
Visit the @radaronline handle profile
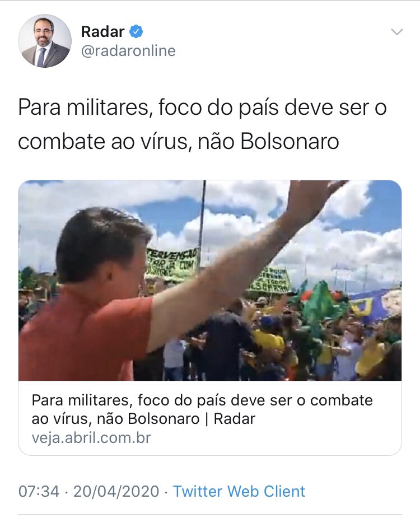tap(128, 51)
